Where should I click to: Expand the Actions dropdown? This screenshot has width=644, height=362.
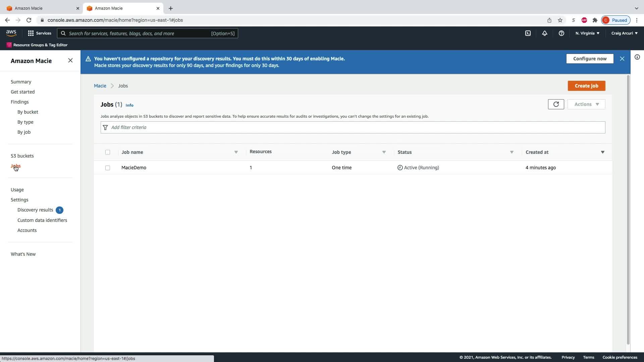click(586, 104)
